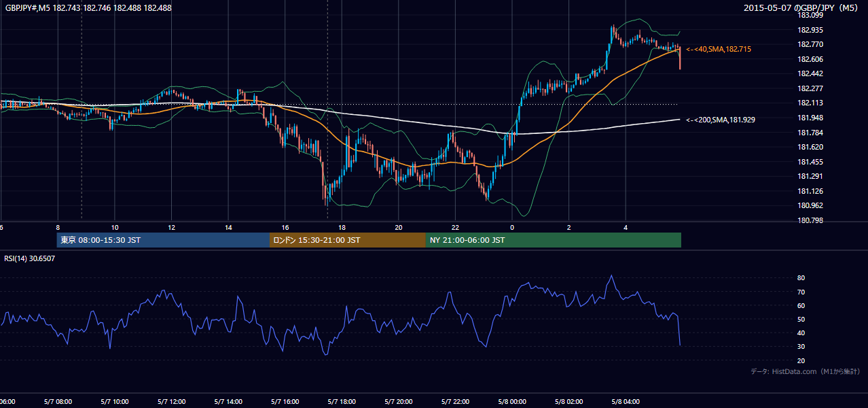Click the 5/7 18:00 time label
This screenshot has width=868, height=408.
click(x=342, y=402)
